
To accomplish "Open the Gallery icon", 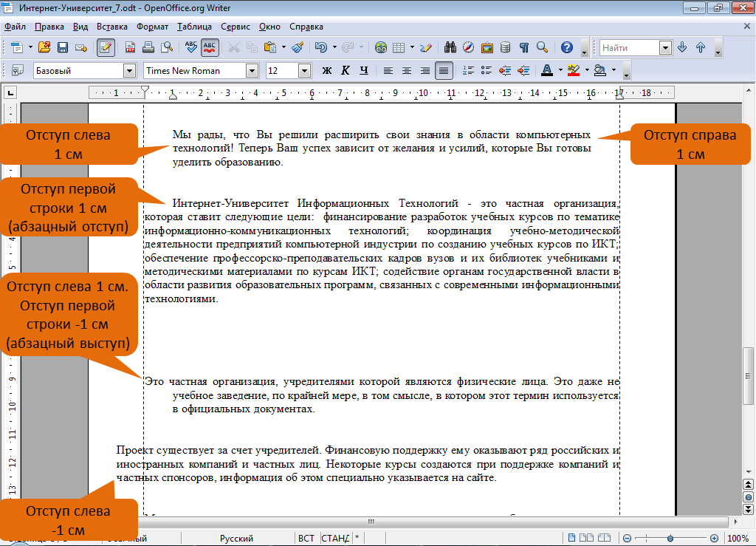I will point(487,47).
